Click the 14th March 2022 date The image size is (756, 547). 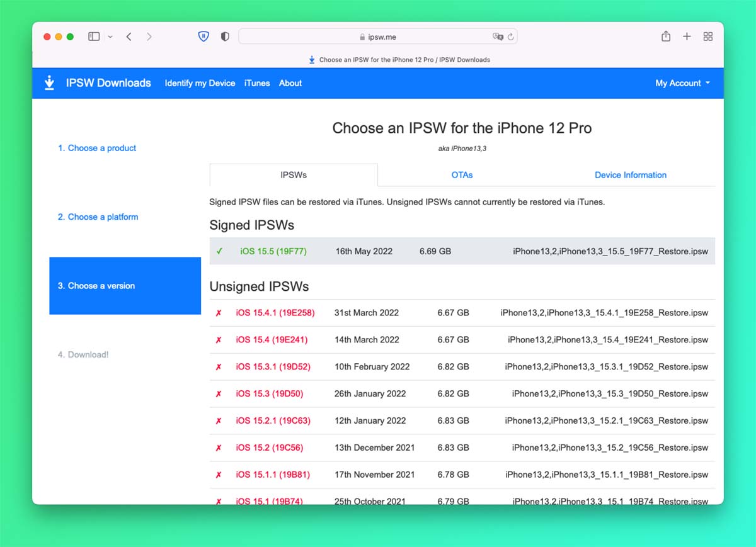[367, 340]
